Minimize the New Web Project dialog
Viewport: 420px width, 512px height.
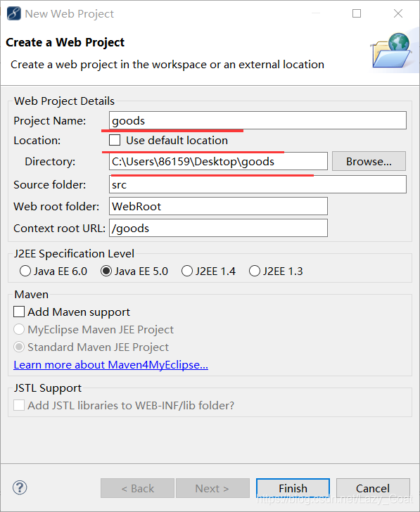(x=315, y=13)
